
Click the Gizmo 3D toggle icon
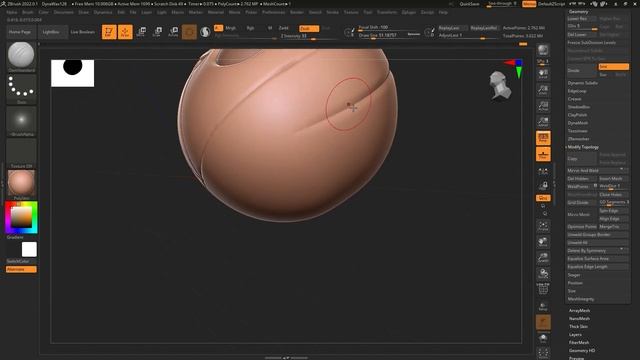(x=189, y=32)
